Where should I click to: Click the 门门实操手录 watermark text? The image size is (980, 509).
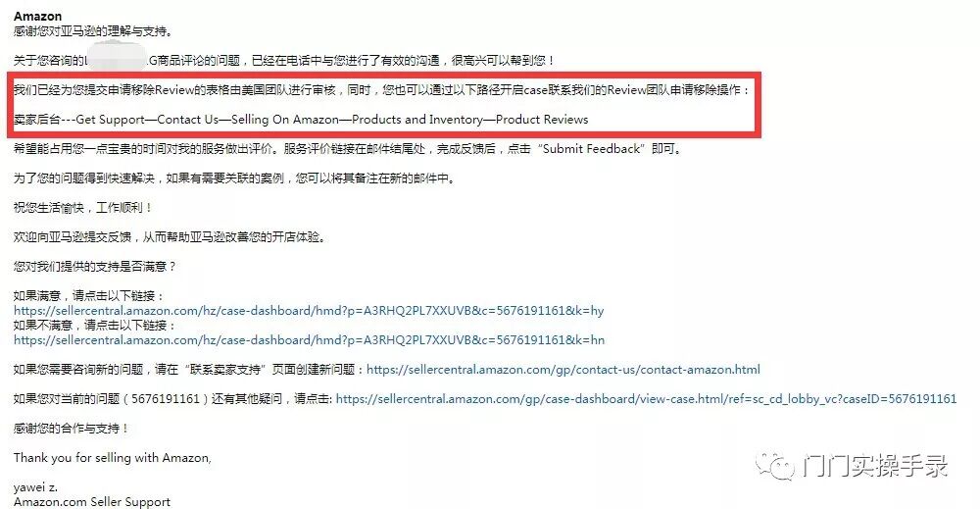pyautogui.click(x=876, y=467)
